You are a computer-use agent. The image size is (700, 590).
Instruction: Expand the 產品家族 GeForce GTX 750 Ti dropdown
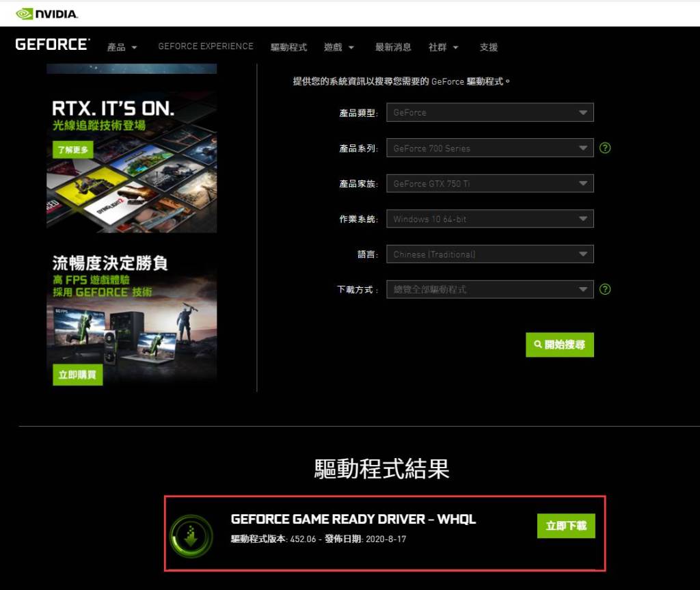point(489,183)
